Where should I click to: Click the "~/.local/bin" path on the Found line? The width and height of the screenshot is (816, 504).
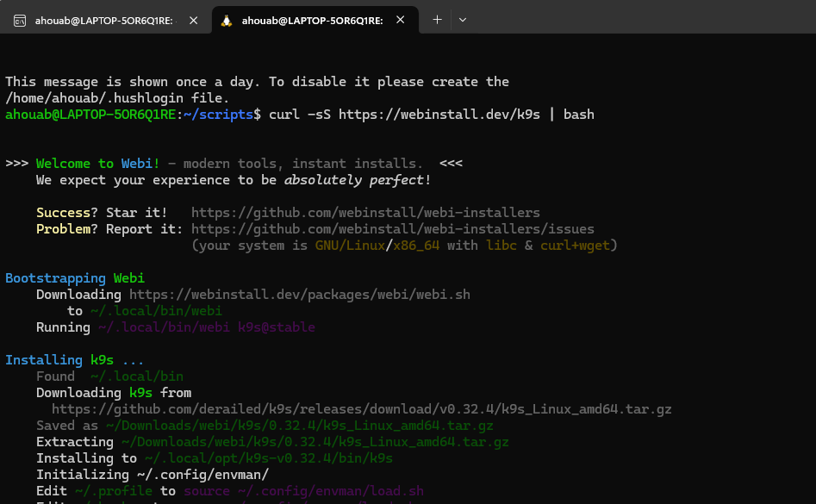tap(137, 376)
